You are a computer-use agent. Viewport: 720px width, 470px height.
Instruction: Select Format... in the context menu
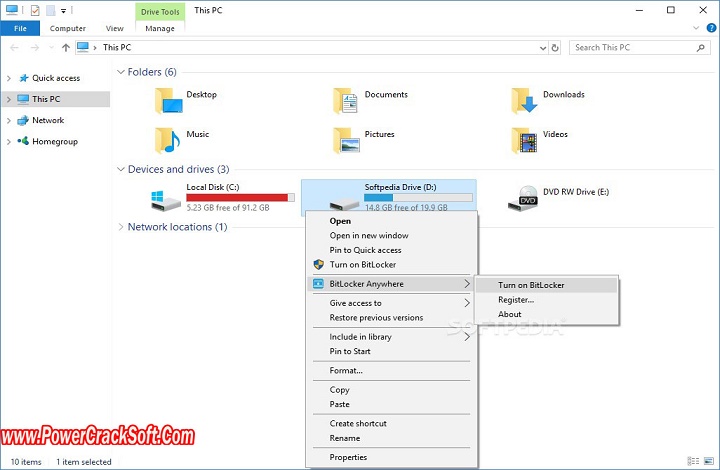[346, 370]
